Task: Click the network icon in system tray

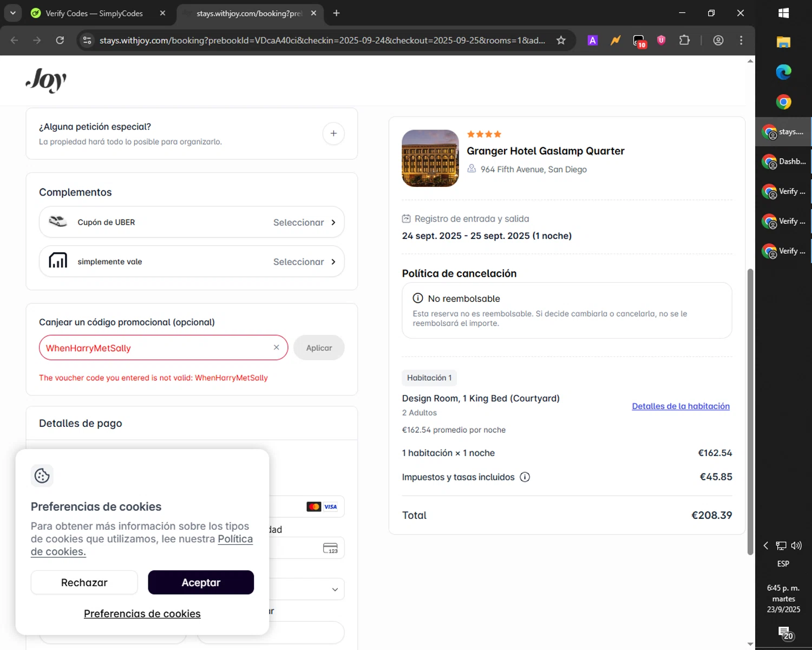Action: click(x=781, y=545)
